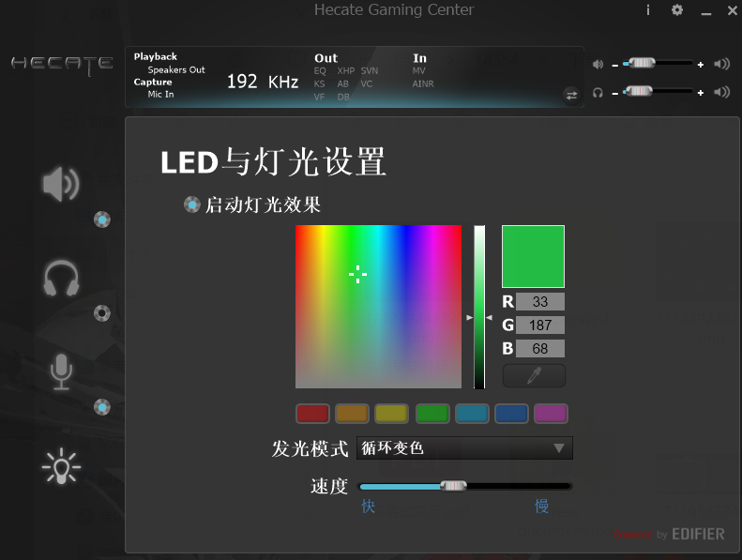Select the blue preset swatch
This screenshot has height=560, width=742.
[511, 414]
